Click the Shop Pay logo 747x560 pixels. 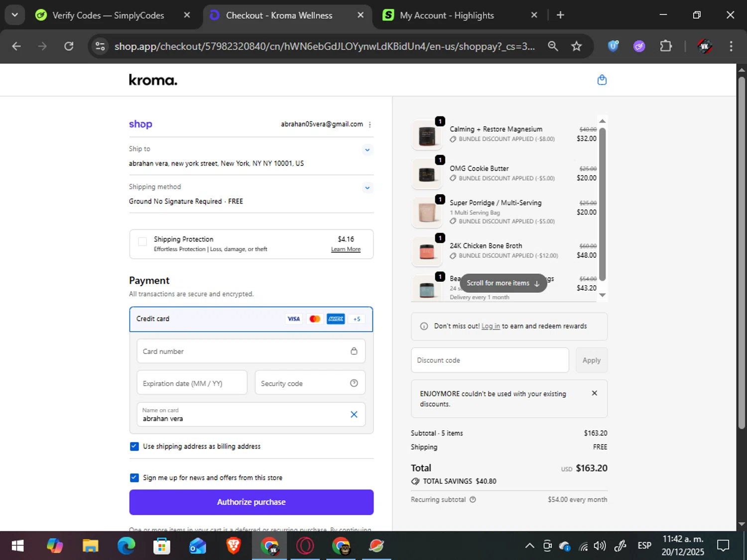click(140, 124)
